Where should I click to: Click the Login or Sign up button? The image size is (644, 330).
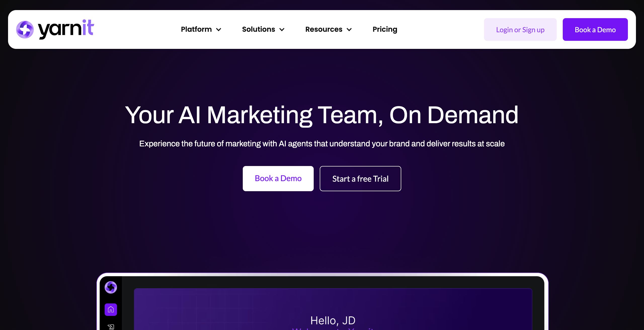pos(520,29)
